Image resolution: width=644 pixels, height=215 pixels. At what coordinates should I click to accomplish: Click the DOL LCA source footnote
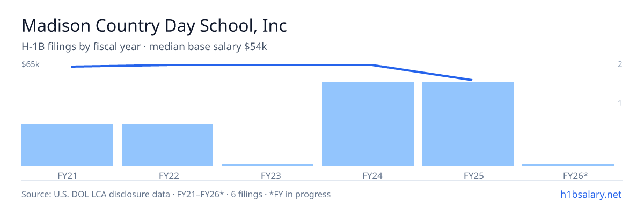pyautogui.click(x=176, y=194)
